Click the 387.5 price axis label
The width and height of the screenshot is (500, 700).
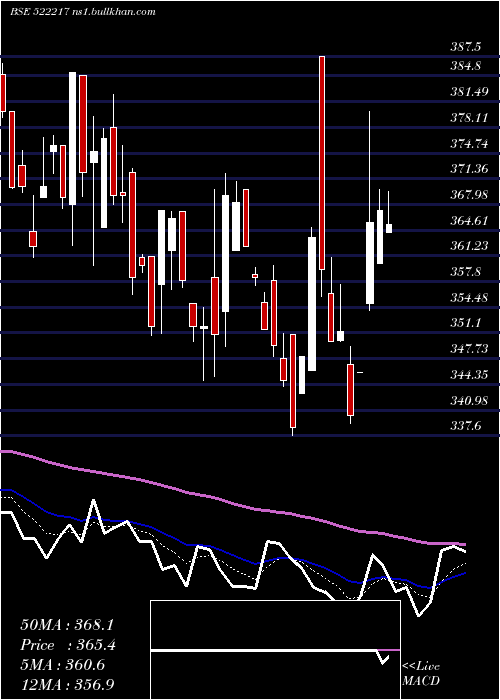[x=466, y=47]
